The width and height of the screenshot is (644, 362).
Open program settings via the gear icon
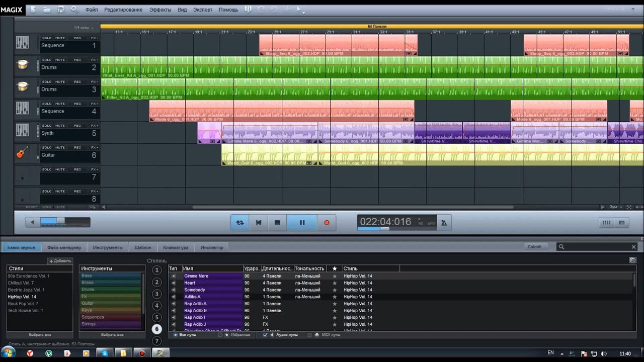coord(75,10)
